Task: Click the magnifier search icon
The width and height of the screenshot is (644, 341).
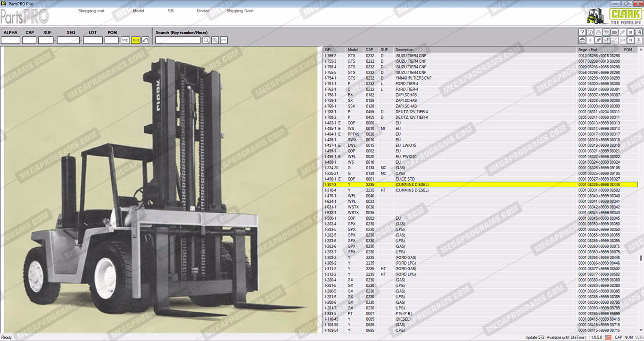Action: 206,40
